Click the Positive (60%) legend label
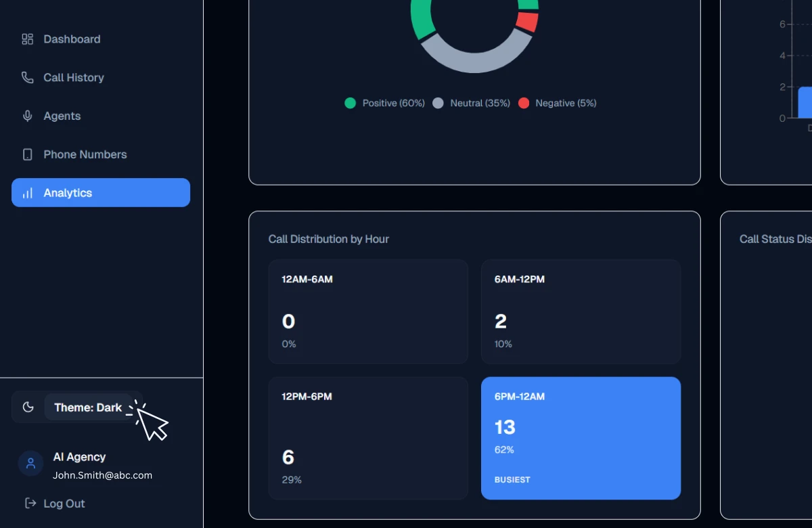Screen dimensions: 812x528 point(394,103)
